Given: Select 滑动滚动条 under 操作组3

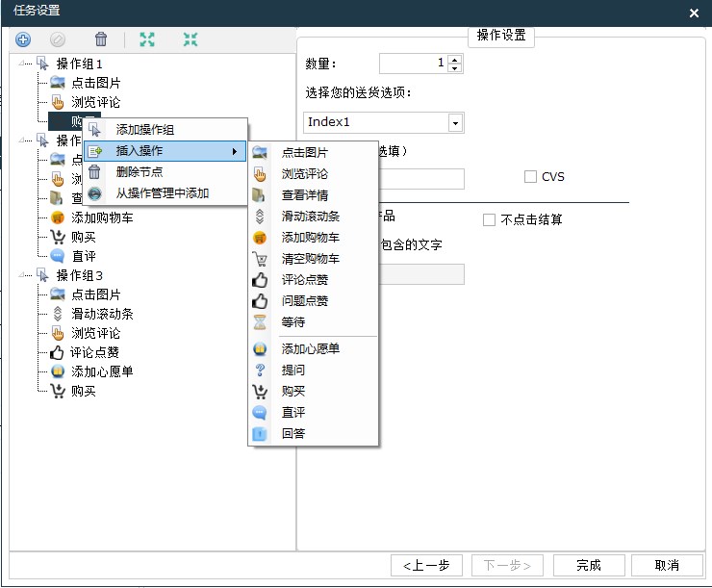Looking at the screenshot, I should [102, 314].
